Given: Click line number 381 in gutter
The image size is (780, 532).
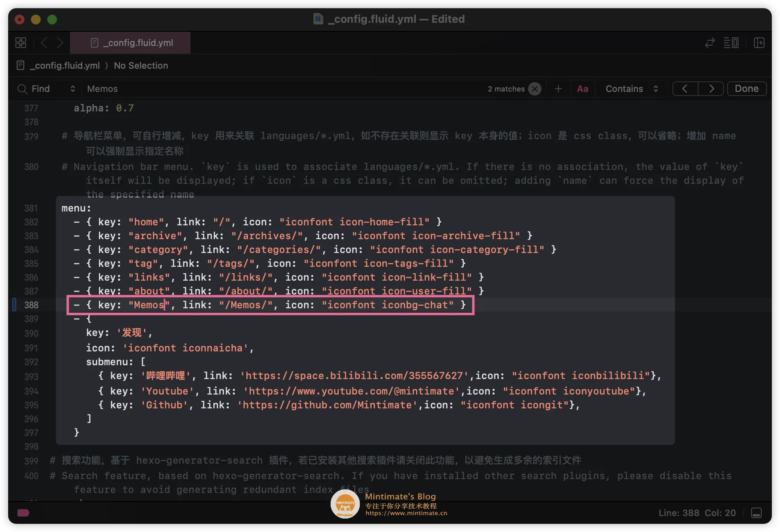Looking at the screenshot, I should click(31, 208).
